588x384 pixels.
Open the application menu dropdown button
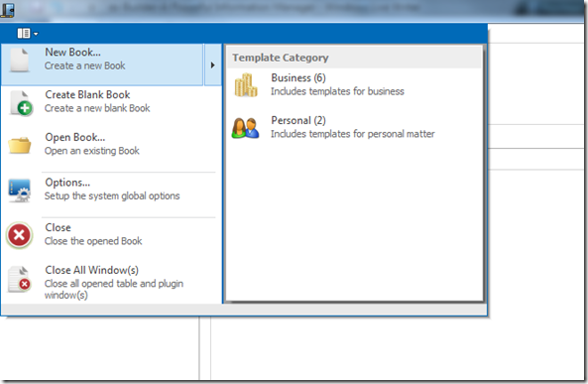28,34
